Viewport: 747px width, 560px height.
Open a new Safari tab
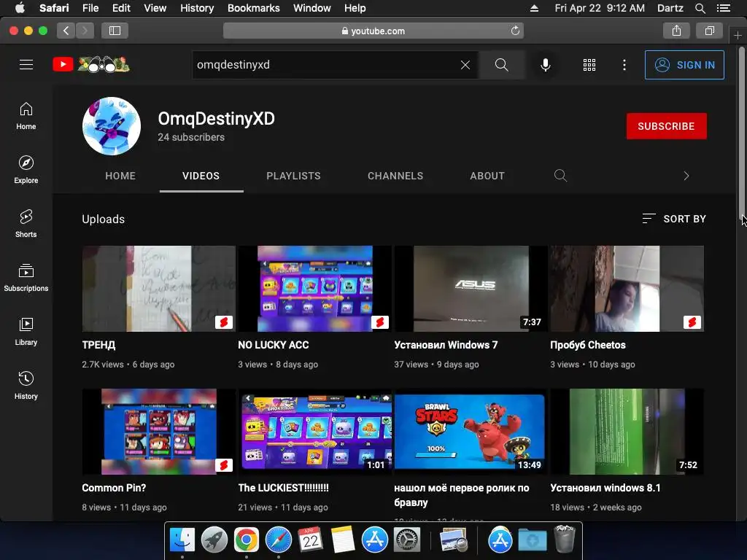click(x=738, y=35)
